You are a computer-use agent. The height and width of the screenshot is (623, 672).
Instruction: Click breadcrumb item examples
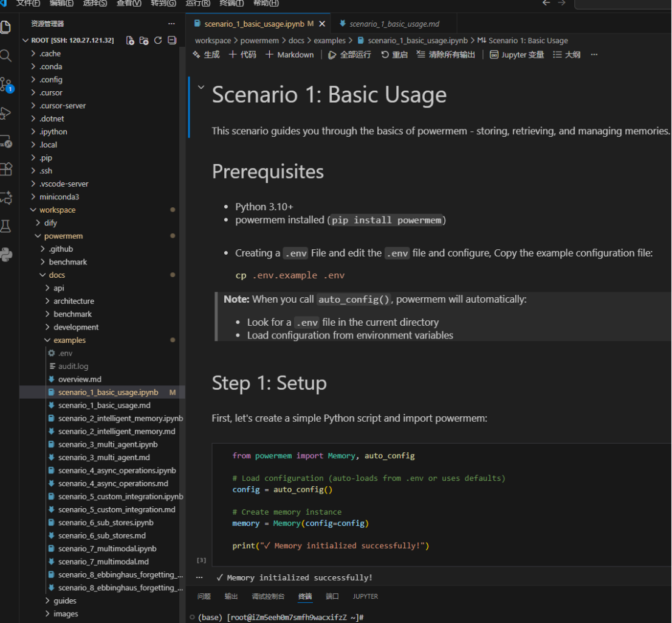(x=329, y=40)
